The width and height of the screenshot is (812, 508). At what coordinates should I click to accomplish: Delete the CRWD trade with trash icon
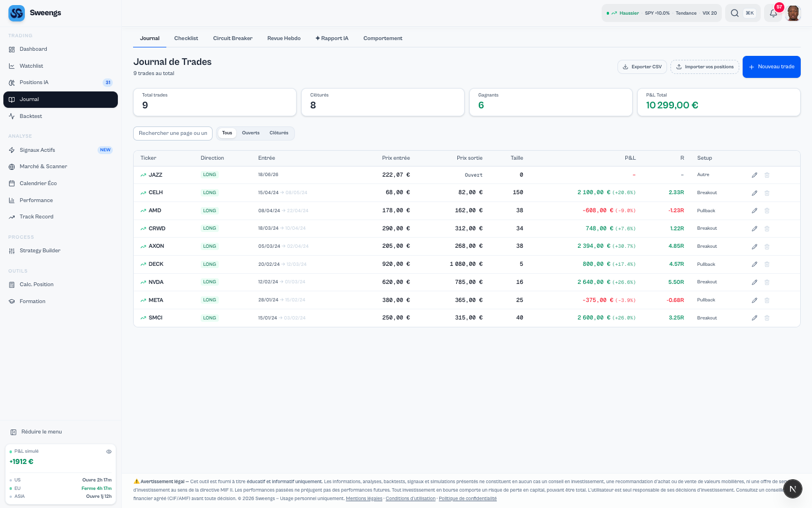click(x=767, y=229)
